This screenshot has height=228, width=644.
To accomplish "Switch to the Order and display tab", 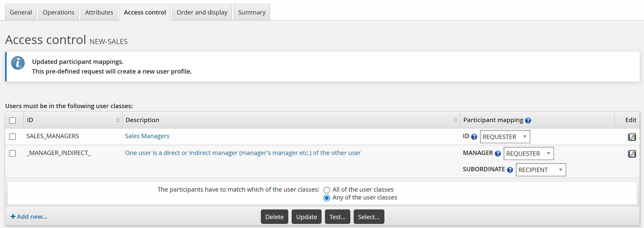I will pos(202,12).
